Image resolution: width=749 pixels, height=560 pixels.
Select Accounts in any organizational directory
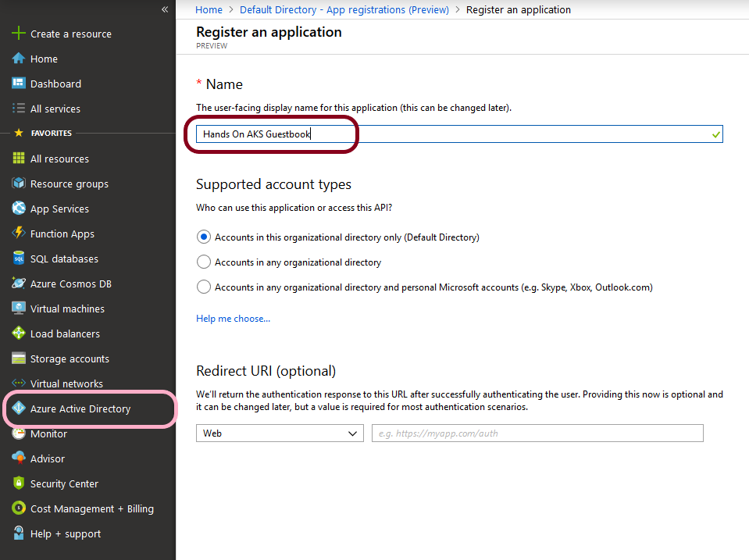point(204,262)
